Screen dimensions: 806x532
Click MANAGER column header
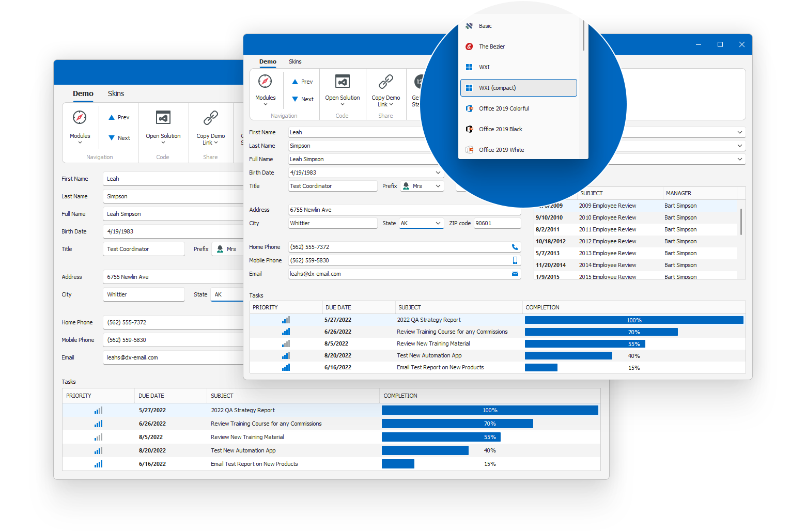click(700, 193)
